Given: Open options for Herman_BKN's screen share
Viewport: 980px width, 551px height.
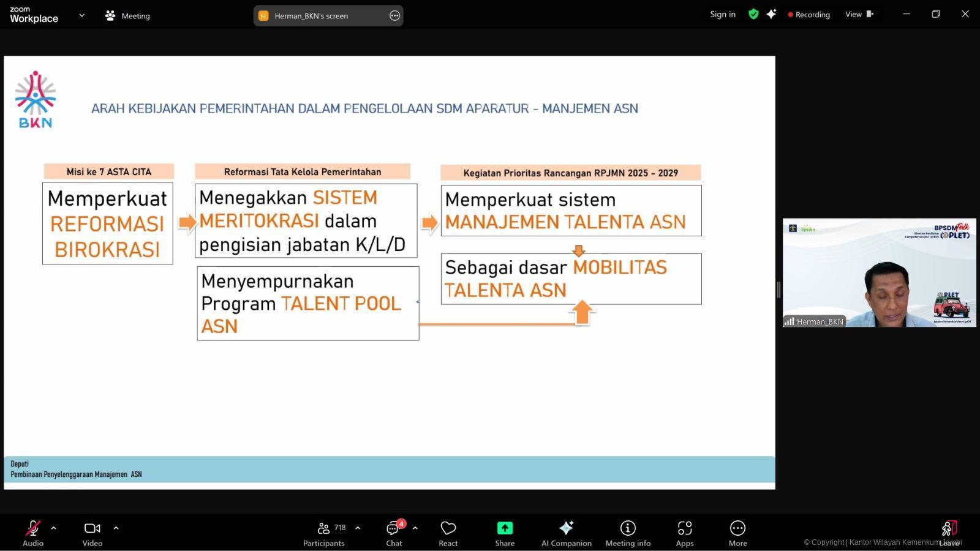Looking at the screenshot, I should 394,16.
